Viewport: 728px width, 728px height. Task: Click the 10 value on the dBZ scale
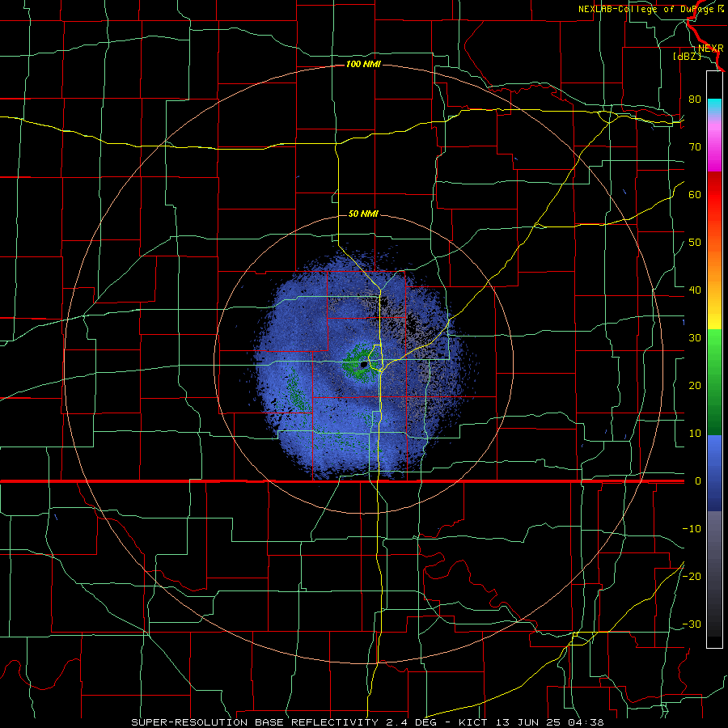click(x=695, y=434)
